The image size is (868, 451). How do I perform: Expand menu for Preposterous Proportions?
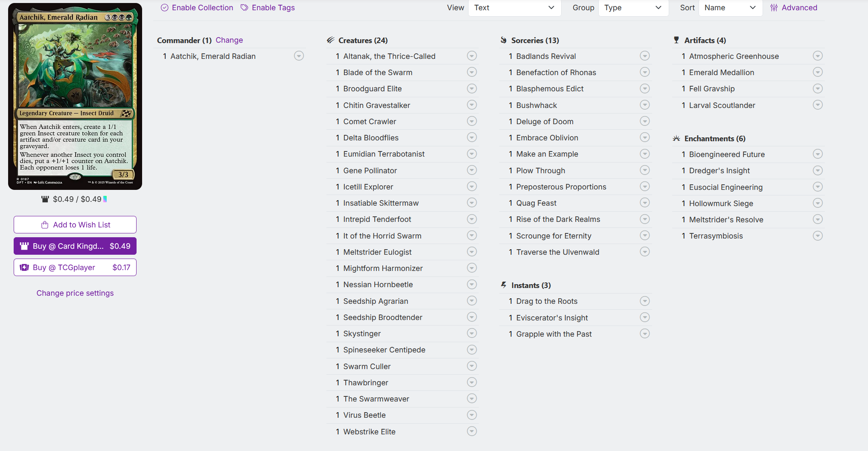[645, 186]
